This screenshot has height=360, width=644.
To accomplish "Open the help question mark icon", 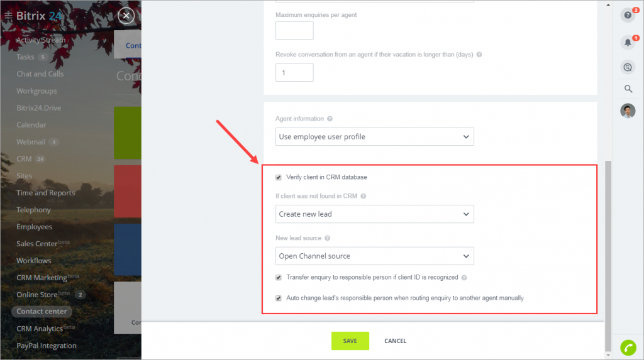I will pyautogui.click(x=628, y=15).
